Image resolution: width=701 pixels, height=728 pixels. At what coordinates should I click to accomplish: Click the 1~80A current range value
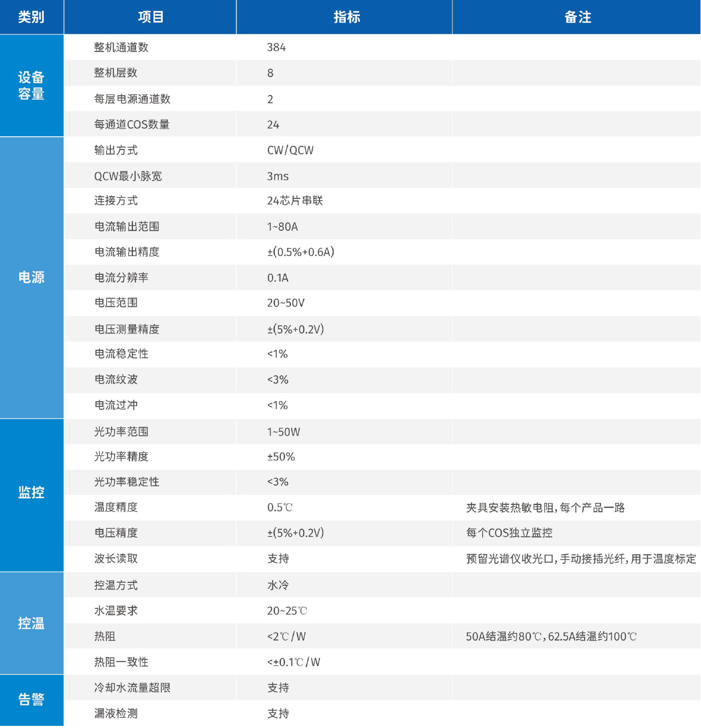click(283, 227)
